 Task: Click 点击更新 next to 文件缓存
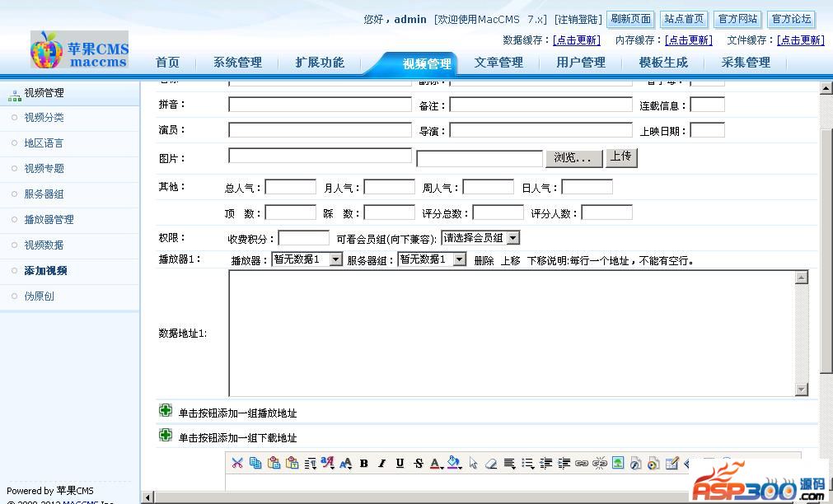[801, 40]
